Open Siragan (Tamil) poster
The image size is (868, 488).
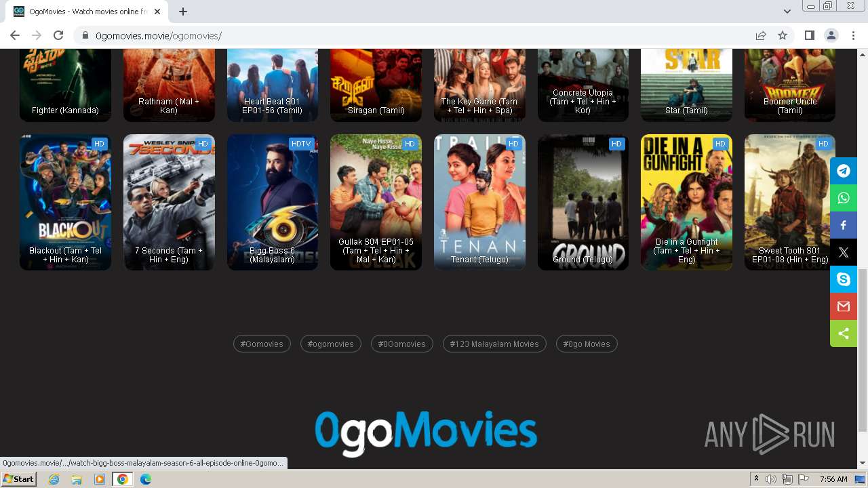(x=376, y=85)
